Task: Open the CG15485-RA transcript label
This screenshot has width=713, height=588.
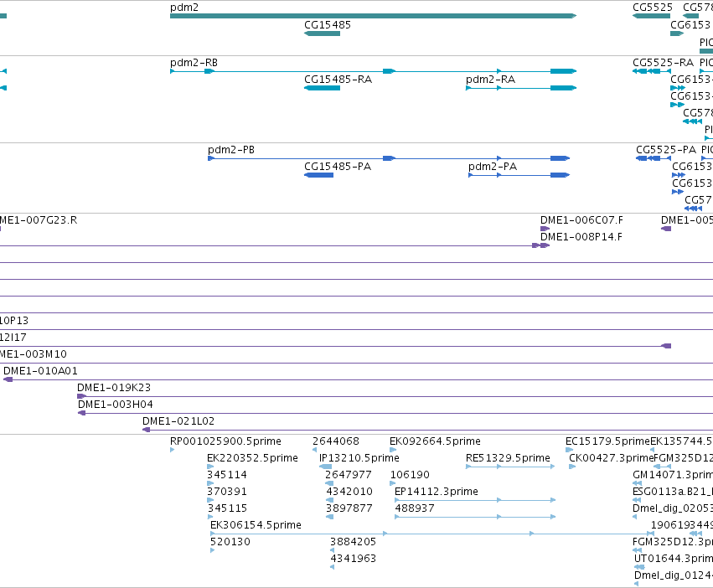Action: click(338, 80)
